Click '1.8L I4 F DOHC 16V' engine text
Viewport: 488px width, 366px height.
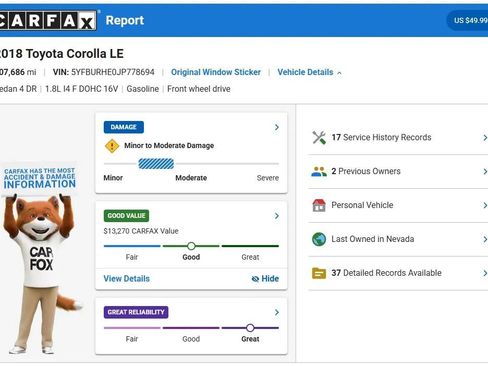pos(81,89)
